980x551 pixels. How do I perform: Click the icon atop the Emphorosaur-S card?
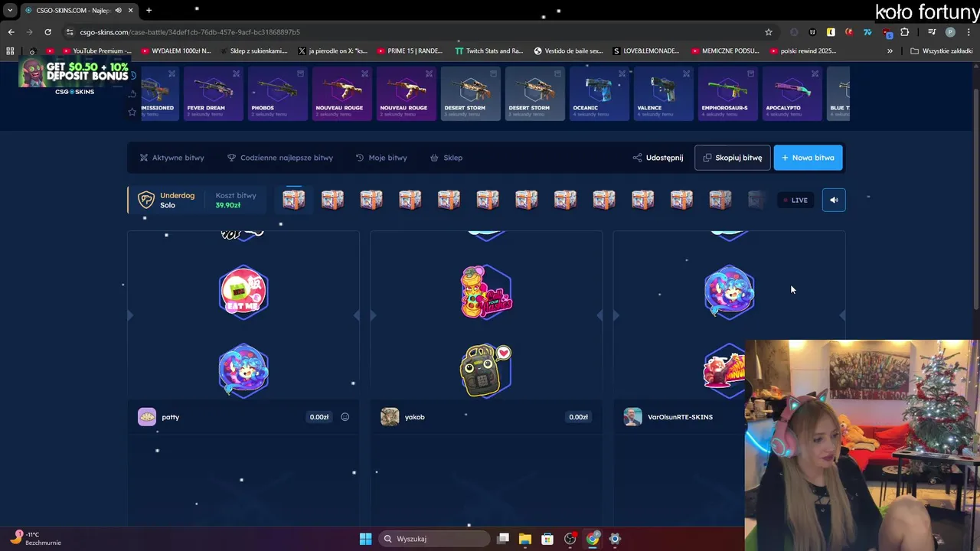pyautogui.click(x=750, y=73)
